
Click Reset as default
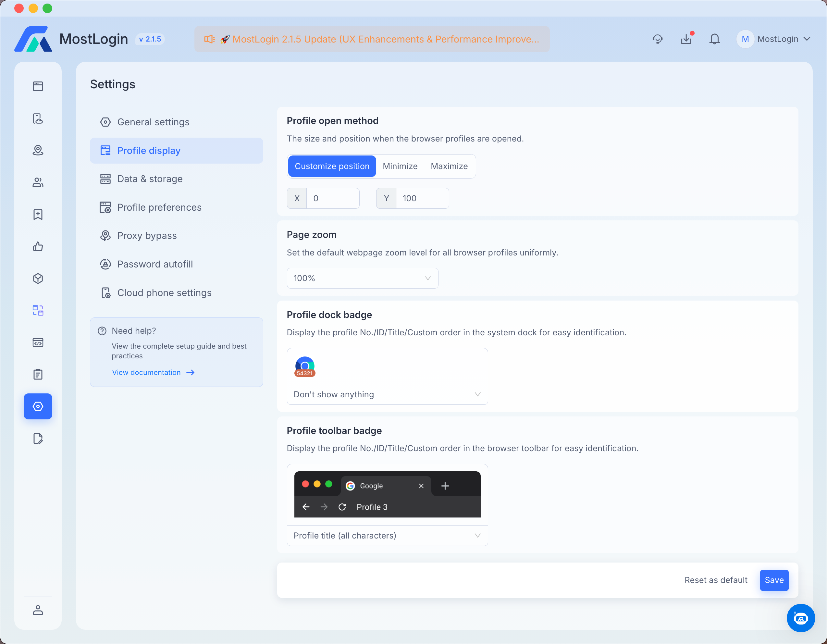tap(716, 580)
